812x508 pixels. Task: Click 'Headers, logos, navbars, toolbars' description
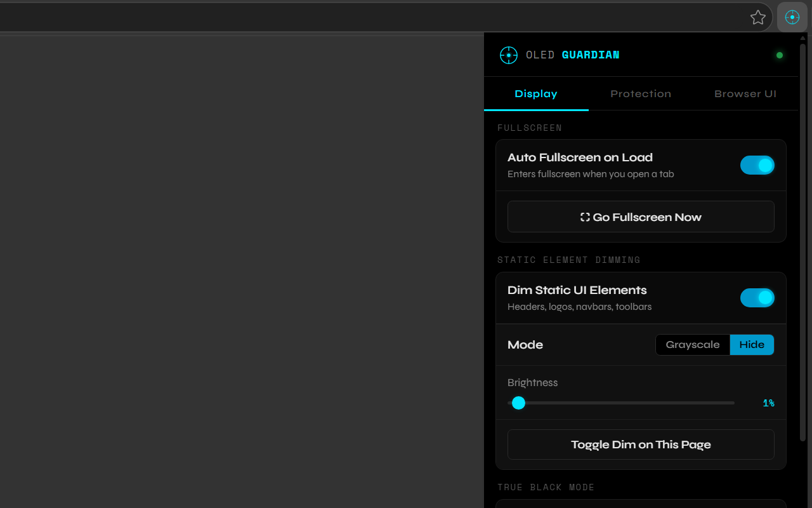[580, 307]
